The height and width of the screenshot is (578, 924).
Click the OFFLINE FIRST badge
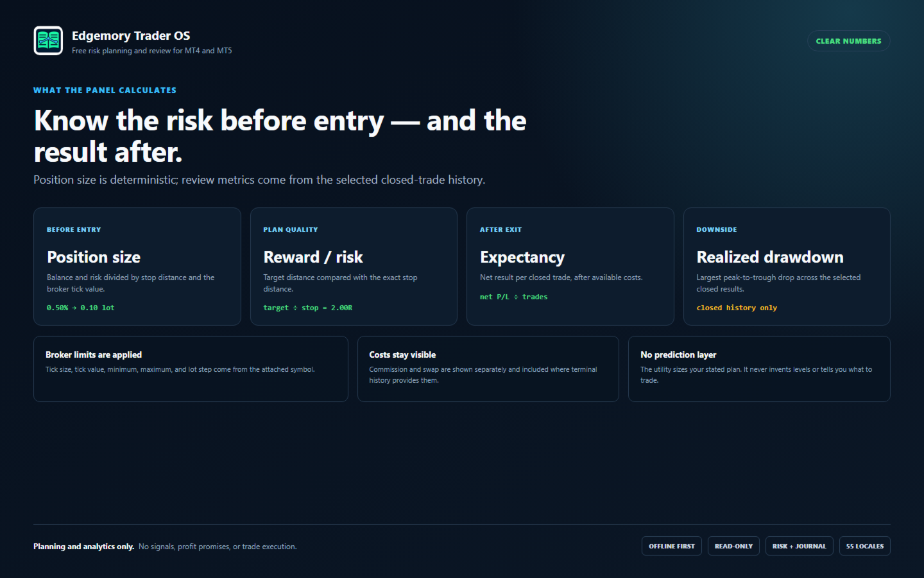[x=672, y=546]
